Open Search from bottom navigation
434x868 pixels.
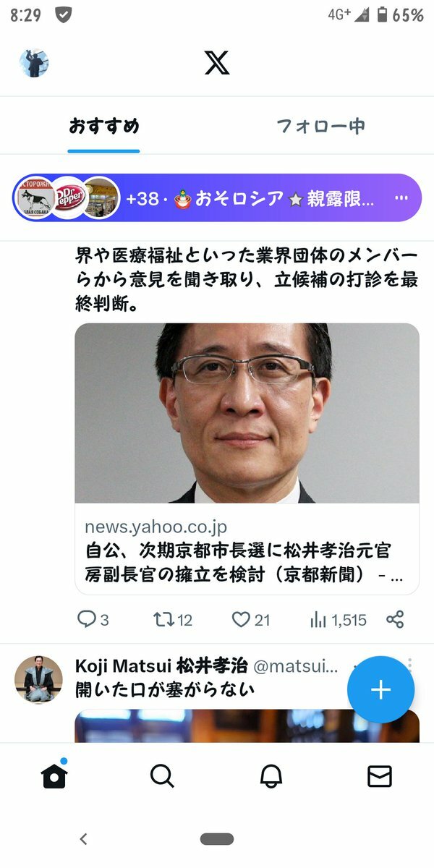click(162, 776)
